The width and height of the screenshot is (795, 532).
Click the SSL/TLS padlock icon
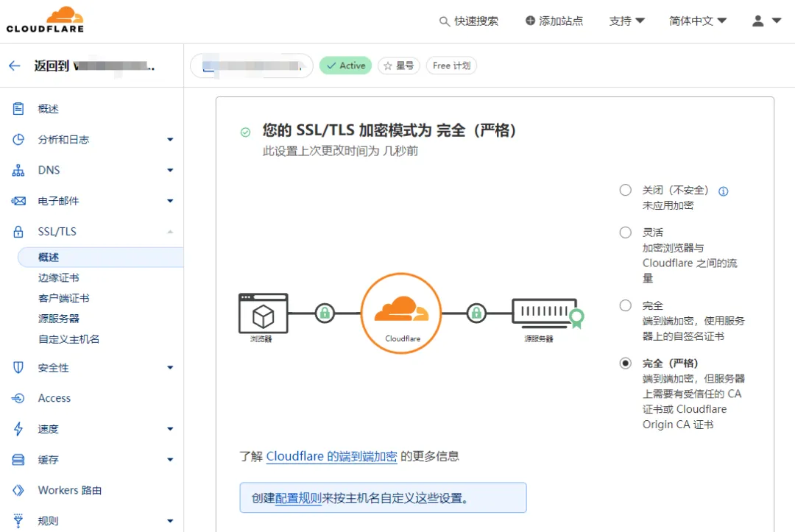pyautogui.click(x=18, y=231)
